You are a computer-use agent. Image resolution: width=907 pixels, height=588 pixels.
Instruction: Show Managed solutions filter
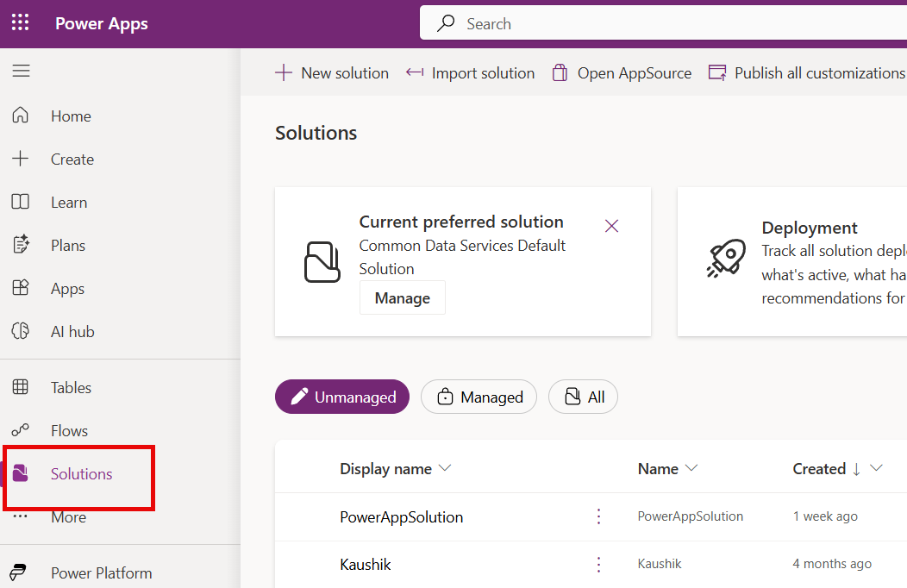point(479,397)
